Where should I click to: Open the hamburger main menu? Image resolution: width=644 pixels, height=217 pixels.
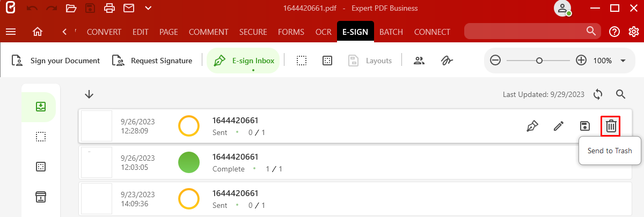(x=11, y=32)
